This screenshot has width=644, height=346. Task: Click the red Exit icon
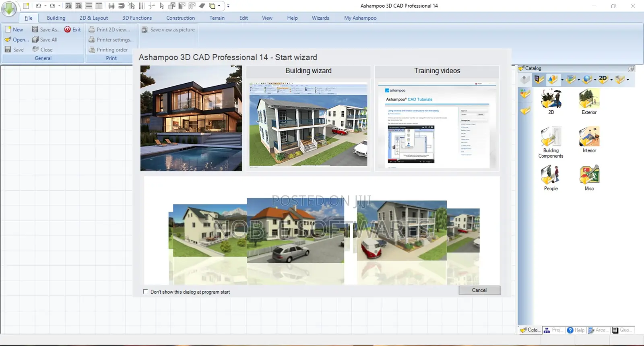[68, 29]
